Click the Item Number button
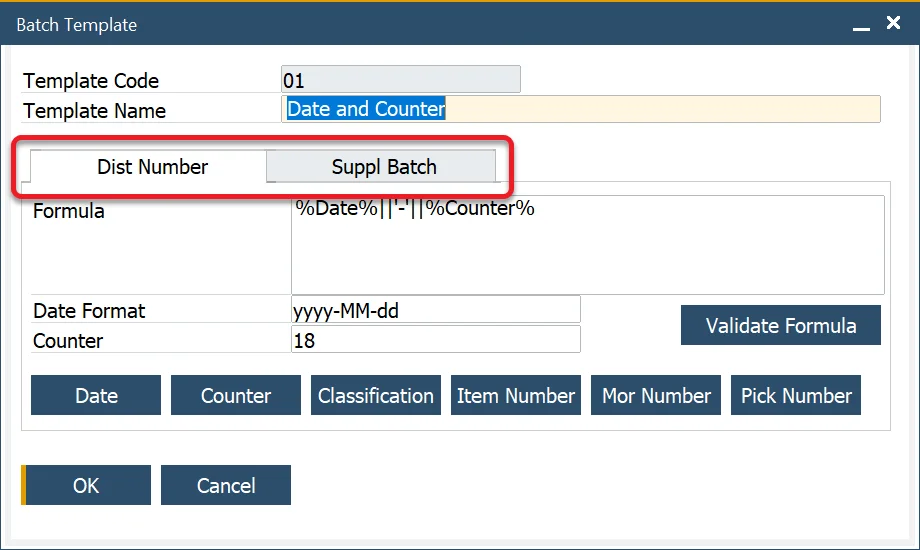The height and width of the screenshot is (550, 920). click(516, 396)
